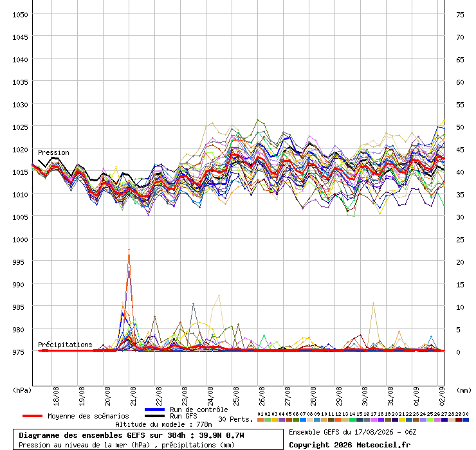Pick the perturbation 08 beige legend swatch
Screen dimensions: 476x450
(x=310, y=420)
